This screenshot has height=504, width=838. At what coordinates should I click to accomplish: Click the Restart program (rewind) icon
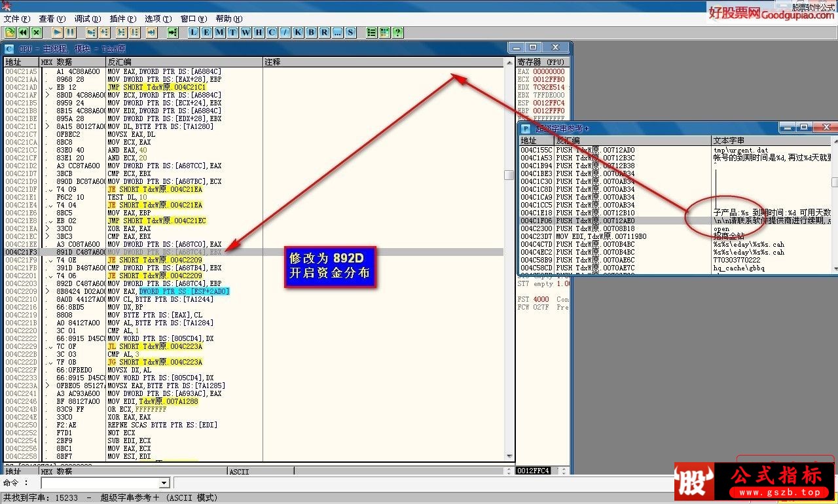[x=23, y=32]
